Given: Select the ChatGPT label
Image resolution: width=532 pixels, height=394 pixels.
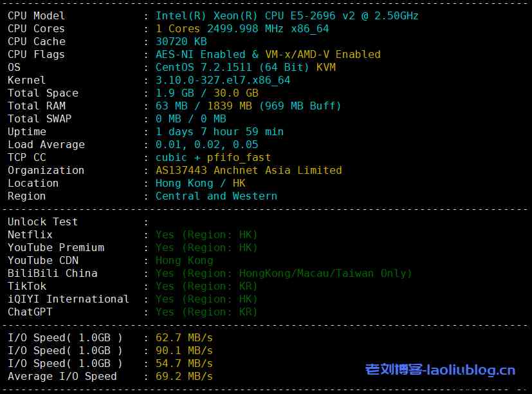Looking at the screenshot, I should [30, 313].
